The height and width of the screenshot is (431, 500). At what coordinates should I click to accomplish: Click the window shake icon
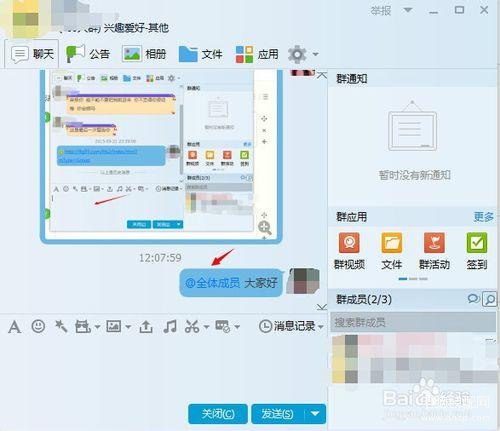[61, 326]
